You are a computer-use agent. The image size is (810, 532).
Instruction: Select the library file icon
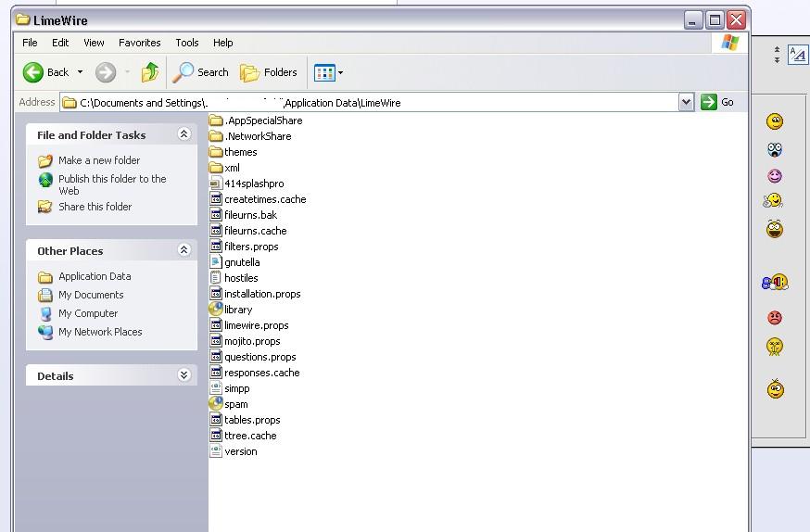pyautogui.click(x=216, y=310)
